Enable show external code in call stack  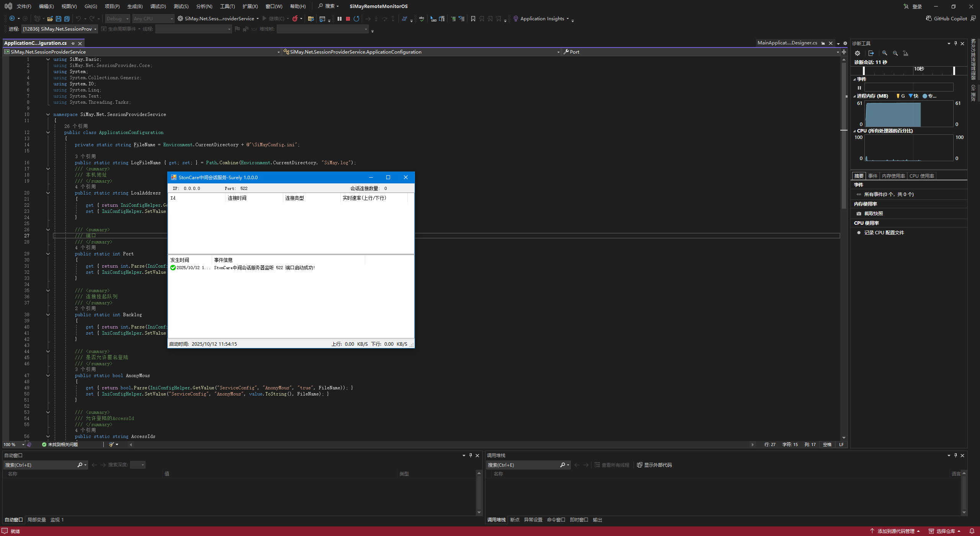tap(654, 465)
